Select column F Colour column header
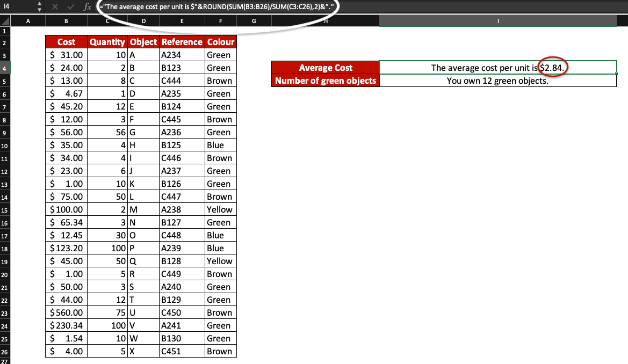The width and height of the screenshot is (628, 364). pos(220,20)
